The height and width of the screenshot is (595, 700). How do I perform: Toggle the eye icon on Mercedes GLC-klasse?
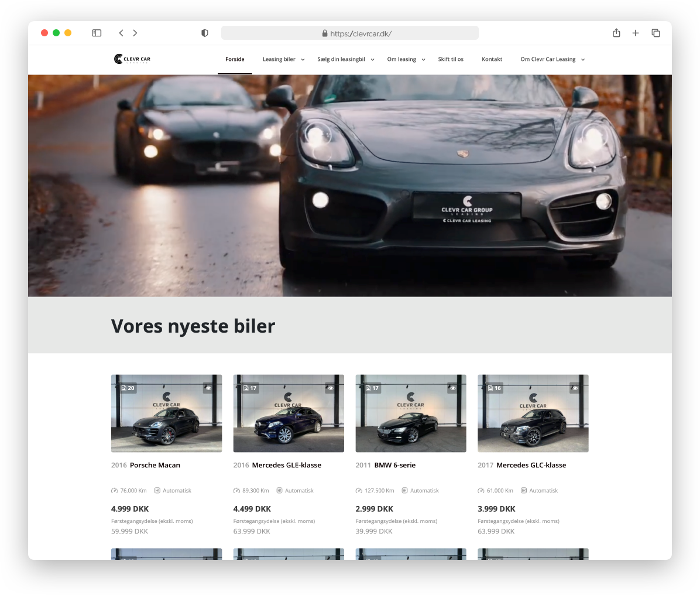click(575, 388)
